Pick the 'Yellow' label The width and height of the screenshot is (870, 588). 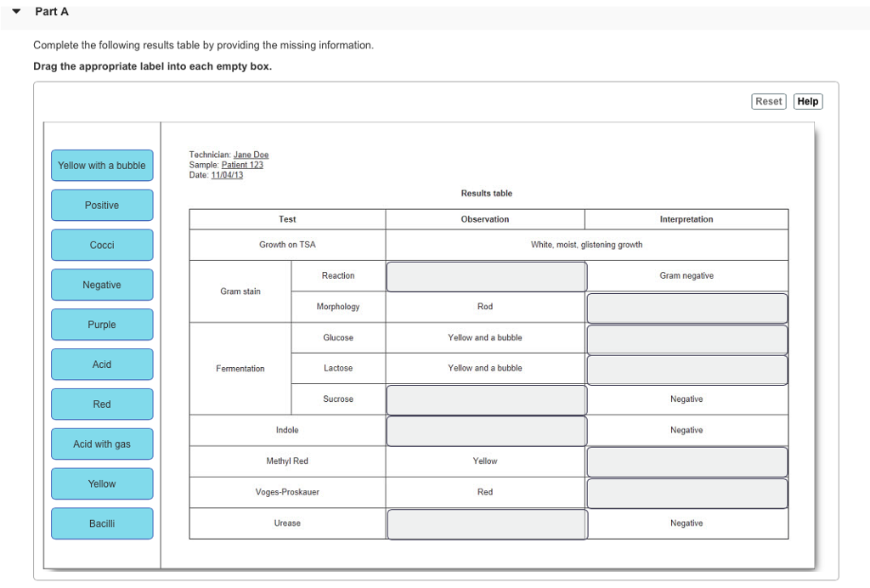(x=102, y=484)
